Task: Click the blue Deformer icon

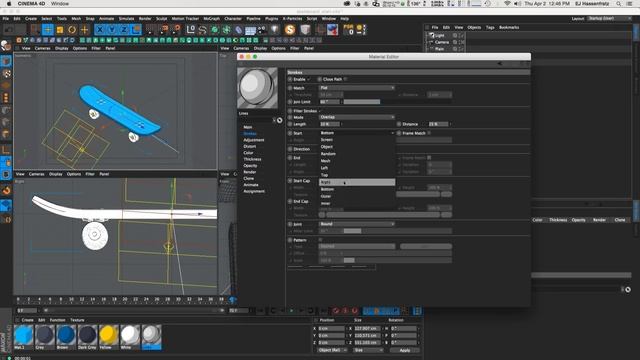Action: click(x=238, y=30)
